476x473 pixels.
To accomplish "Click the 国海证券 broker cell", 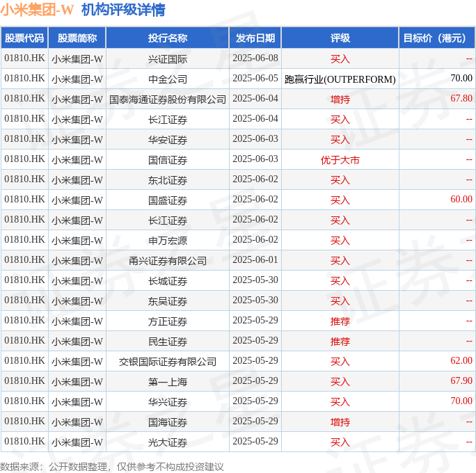I will tap(168, 422).
